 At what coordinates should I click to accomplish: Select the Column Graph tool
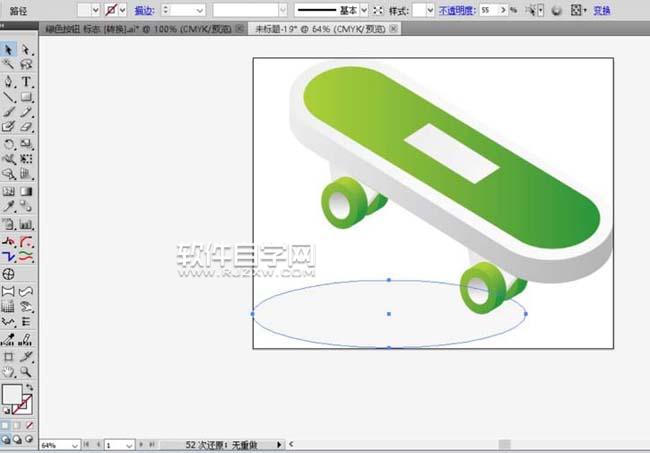tap(26, 224)
